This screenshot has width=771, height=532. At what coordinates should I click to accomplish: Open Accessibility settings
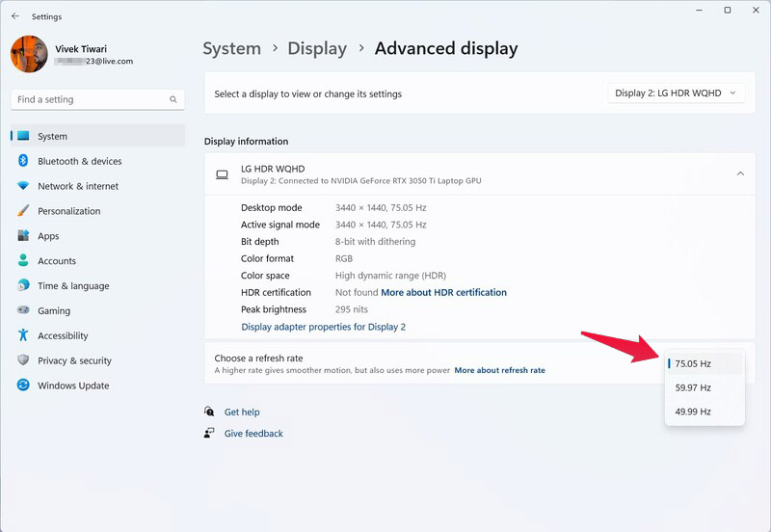pos(98,335)
